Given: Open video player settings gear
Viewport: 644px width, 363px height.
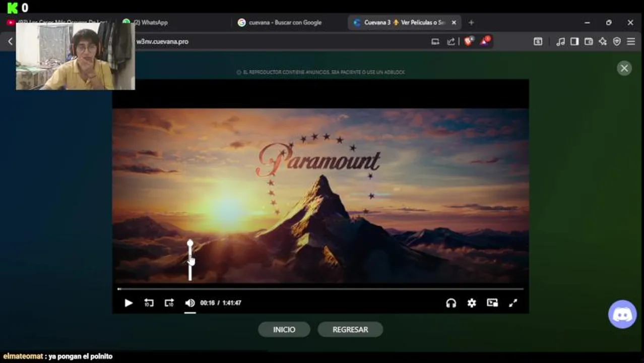Looking at the screenshot, I should click(472, 303).
